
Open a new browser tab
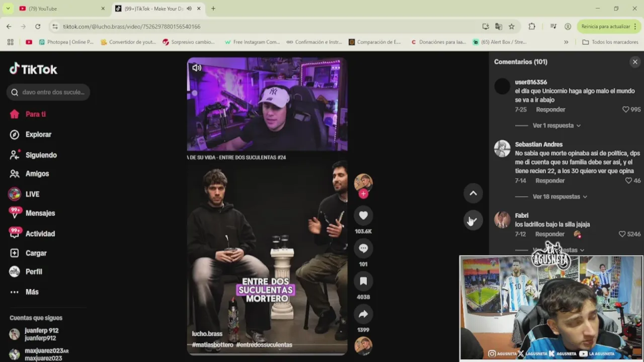tap(213, 9)
